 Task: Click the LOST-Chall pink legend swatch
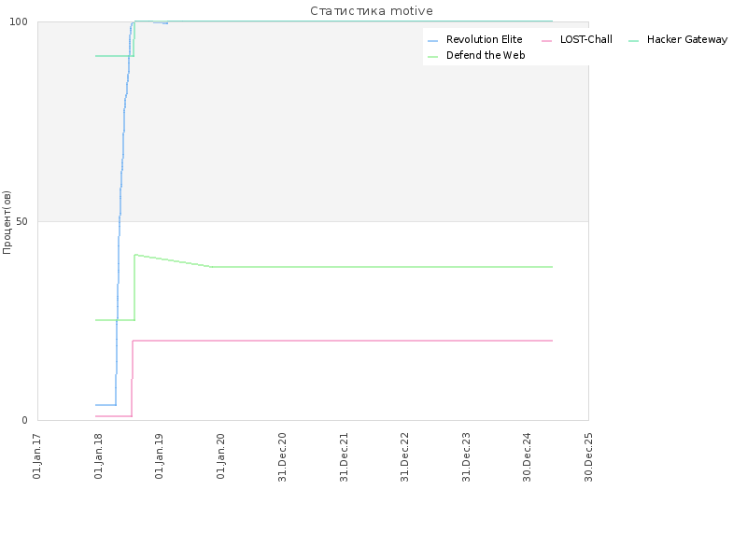pyautogui.click(x=546, y=41)
